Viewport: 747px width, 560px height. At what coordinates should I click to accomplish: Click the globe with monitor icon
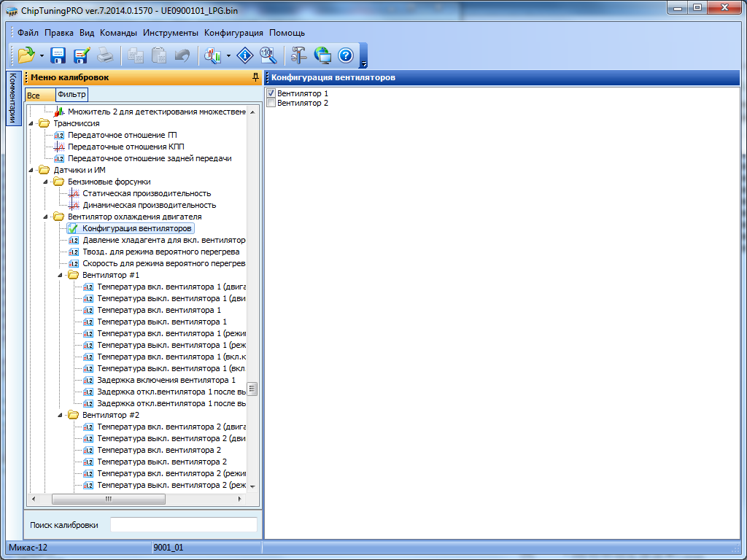[322, 55]
